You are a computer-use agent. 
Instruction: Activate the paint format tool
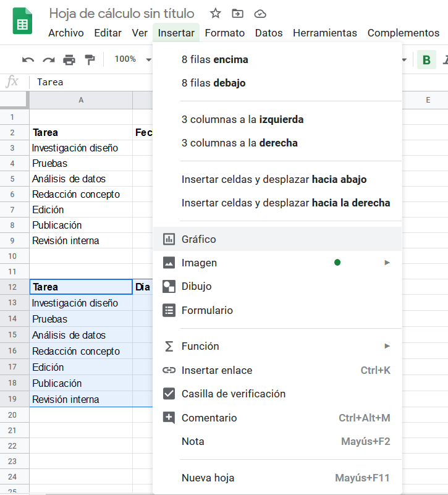pyautogui.click(x=90, y=59)
